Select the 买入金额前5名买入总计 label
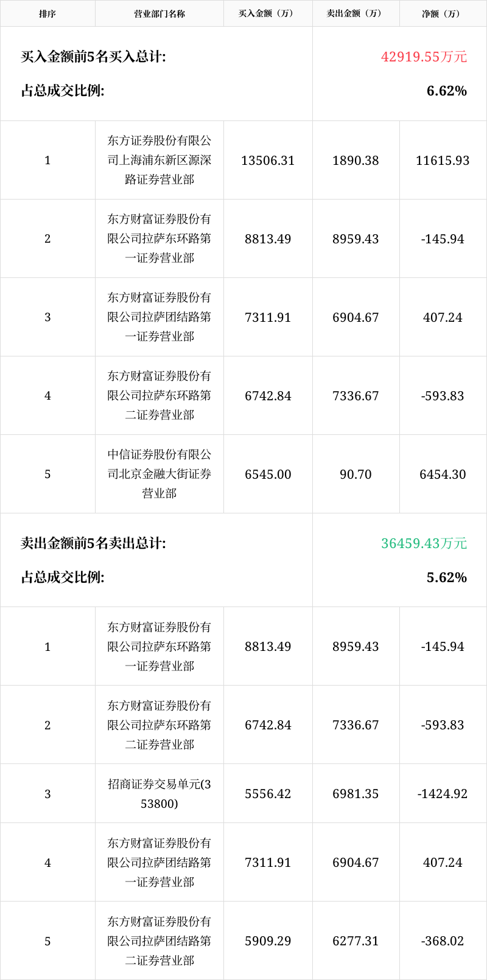This screenshot has width=487, height=980. tap(93, 57)
